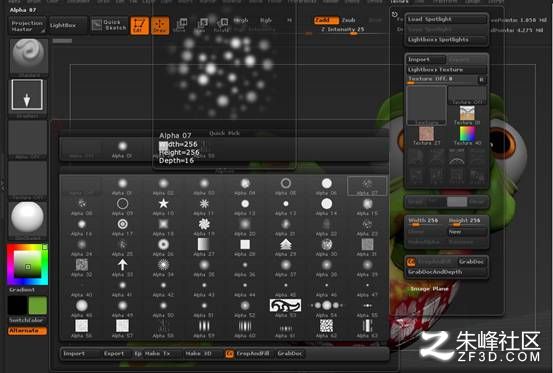
Task: Select the gradient square Alpha 27
Action: (x=204, y=244)
